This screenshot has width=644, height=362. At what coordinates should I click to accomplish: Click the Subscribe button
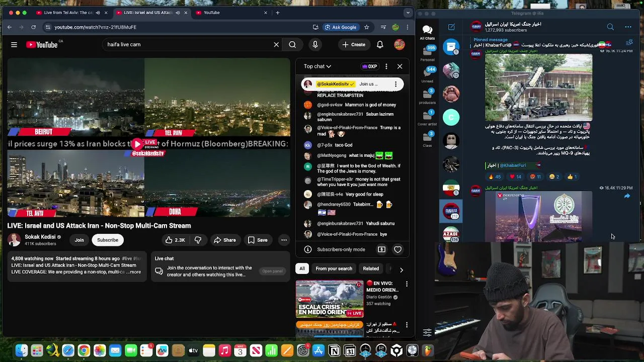[108, 240]
